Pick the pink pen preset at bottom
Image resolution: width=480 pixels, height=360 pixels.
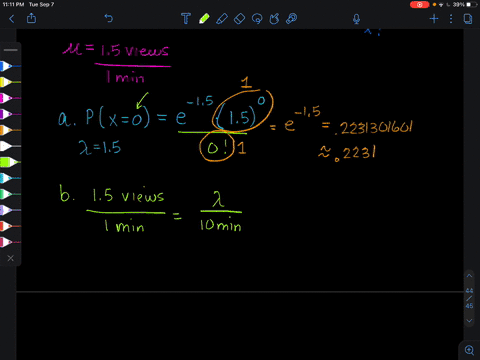10,242
